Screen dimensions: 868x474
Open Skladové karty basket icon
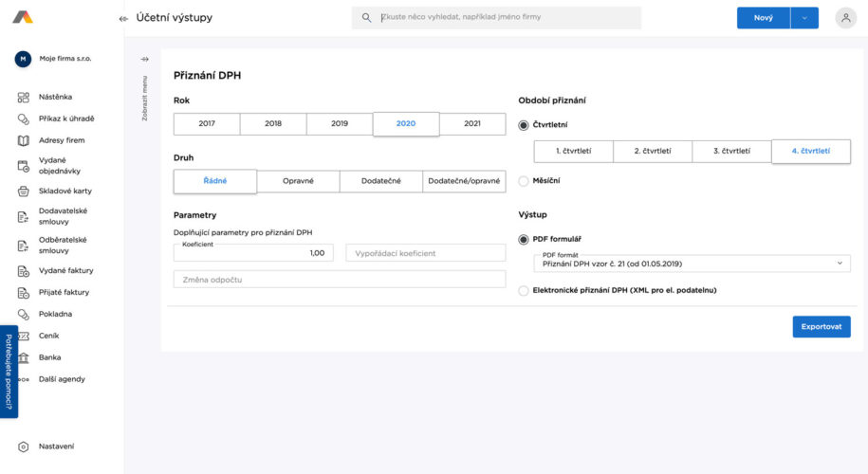click(24, 191)
